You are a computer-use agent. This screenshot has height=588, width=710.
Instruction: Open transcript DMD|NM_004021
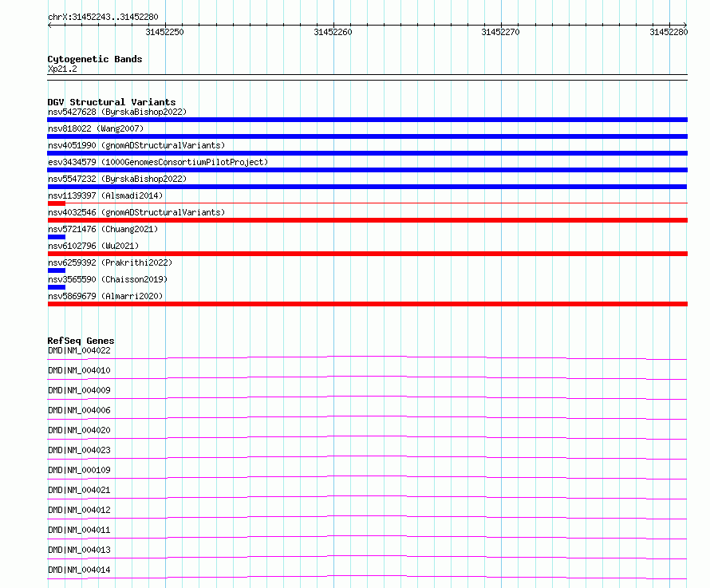point(79,490)
